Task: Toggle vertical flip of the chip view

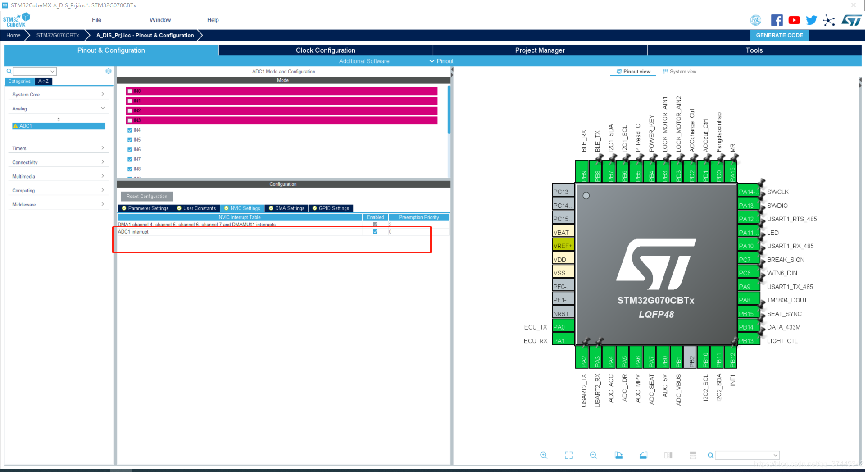Action: (x=668, y=455)
